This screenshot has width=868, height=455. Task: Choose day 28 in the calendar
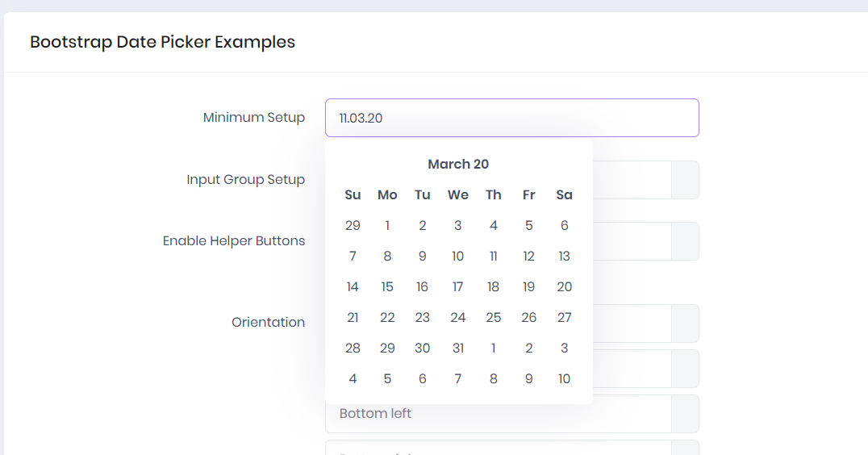353,349
